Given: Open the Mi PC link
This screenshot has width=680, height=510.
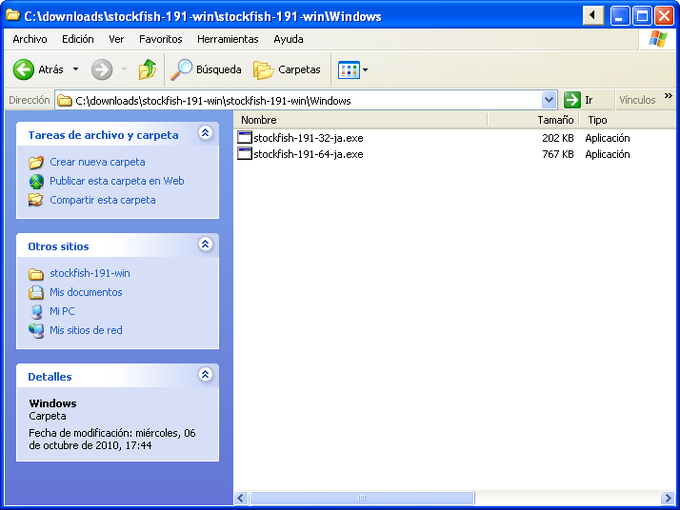Looking at the screenshot, I should tap(62, 311).
